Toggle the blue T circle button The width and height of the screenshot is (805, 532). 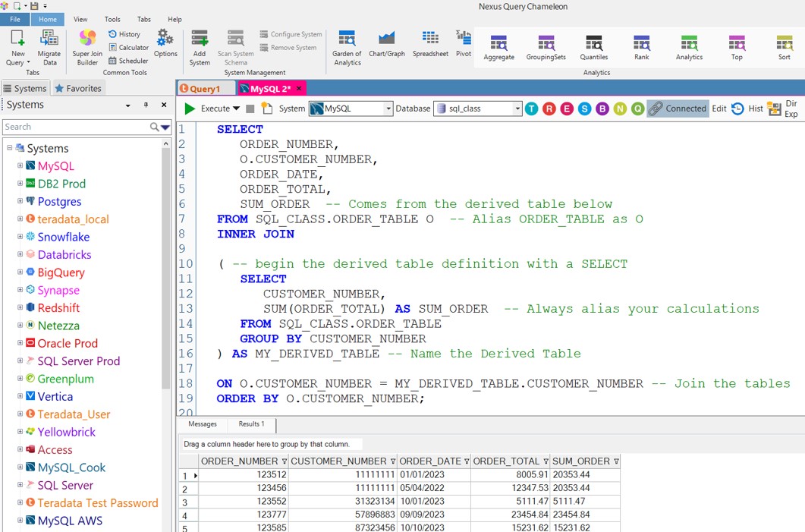[531, 109]
